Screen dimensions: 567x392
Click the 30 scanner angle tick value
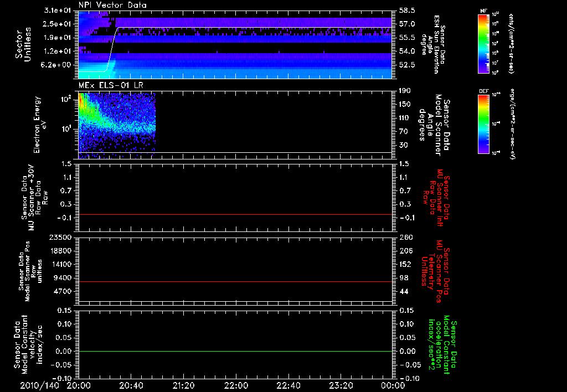(403, 146)
